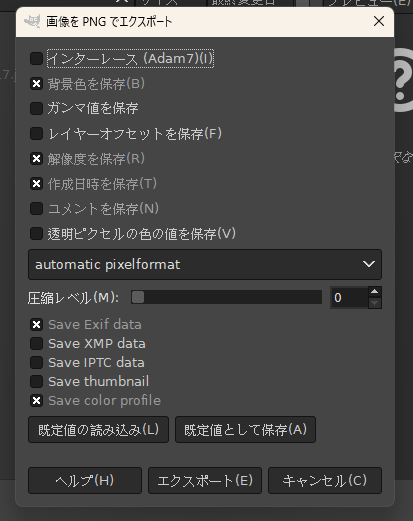The image size is (413, 521).
Task: Click エクスポート(E) to export image
Action: (205, 481)
